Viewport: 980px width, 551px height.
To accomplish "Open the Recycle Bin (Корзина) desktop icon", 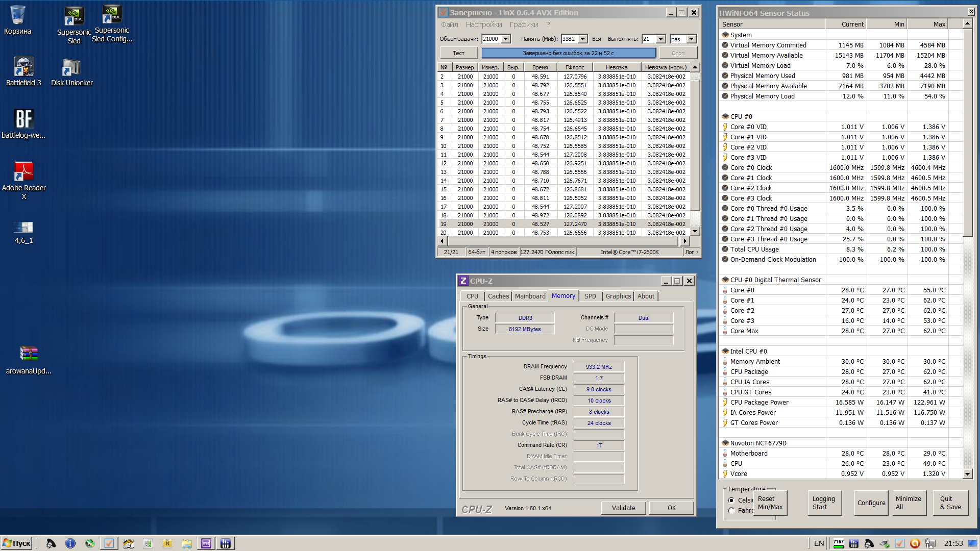I will coord(17,20).
